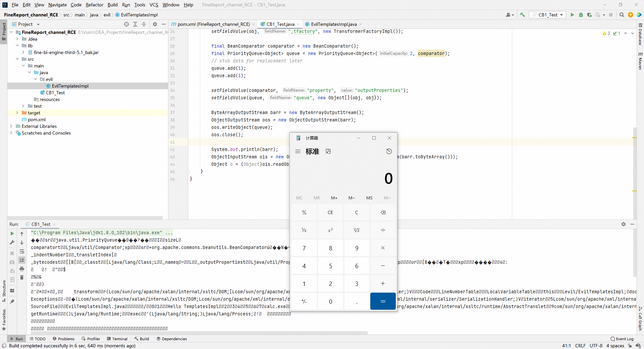Toggle soft-wrap in the console output

click(x=22, y=252)
